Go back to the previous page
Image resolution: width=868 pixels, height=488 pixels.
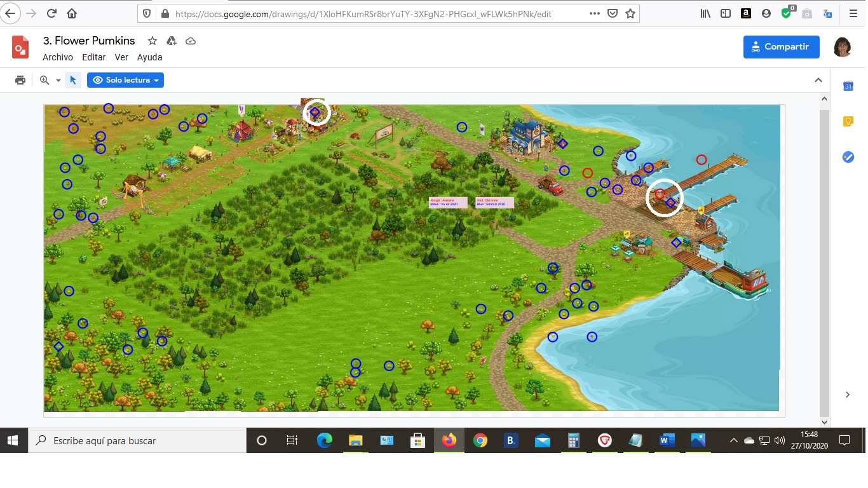click(11, 13)
